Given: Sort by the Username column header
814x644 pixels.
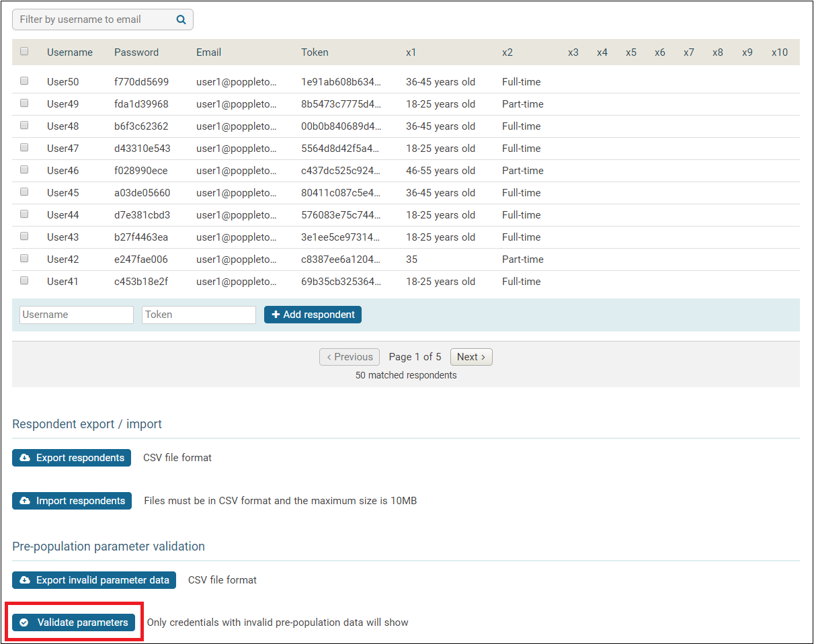Looking at the screenshot, I should click(70, 52).
